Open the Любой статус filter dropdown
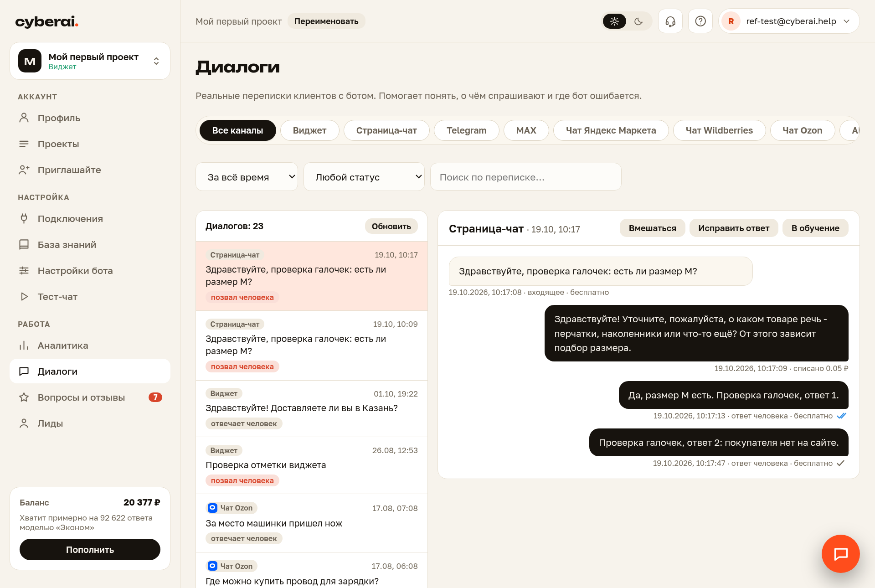Screen dimensions: 875x588 click(364, 177)
